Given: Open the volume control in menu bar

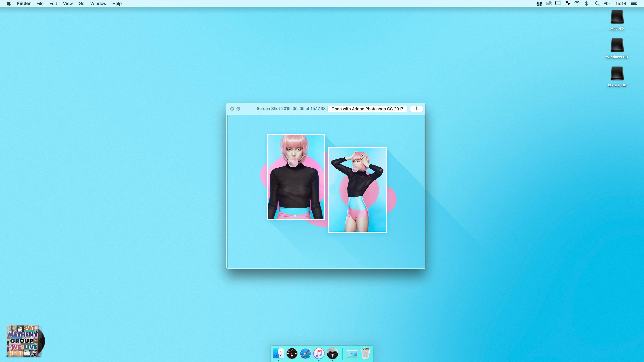Looking at the screenshot, I should [607, 3].
